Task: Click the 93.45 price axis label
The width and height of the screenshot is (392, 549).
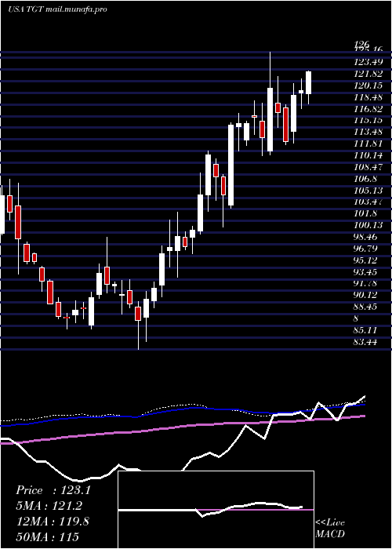Action: click(x=365, y=271)
